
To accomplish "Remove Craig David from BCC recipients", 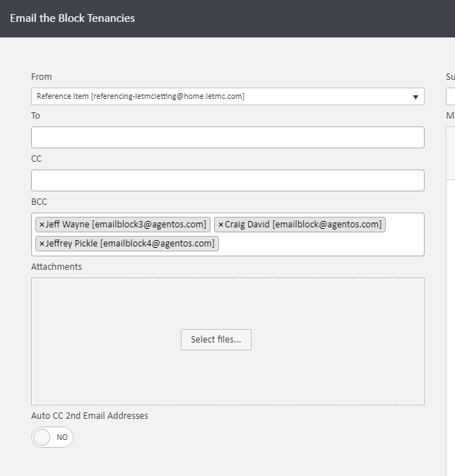I will (x=220, y=225).
